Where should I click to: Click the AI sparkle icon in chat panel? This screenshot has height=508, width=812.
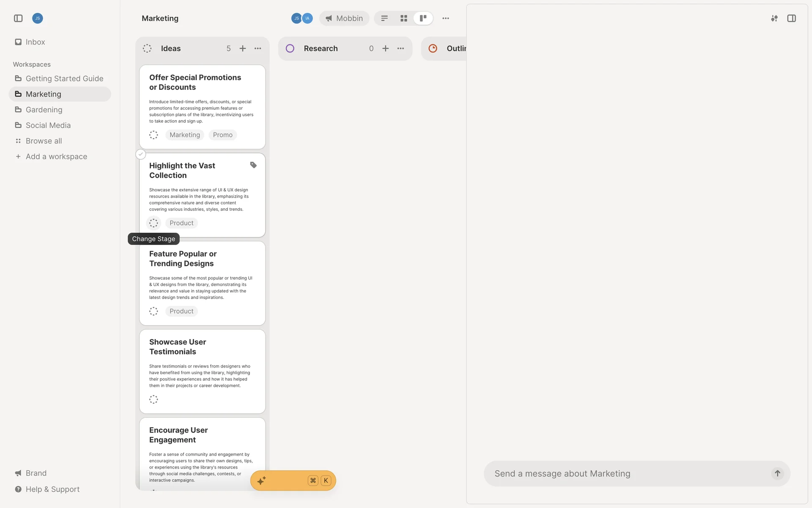point(774,18)
